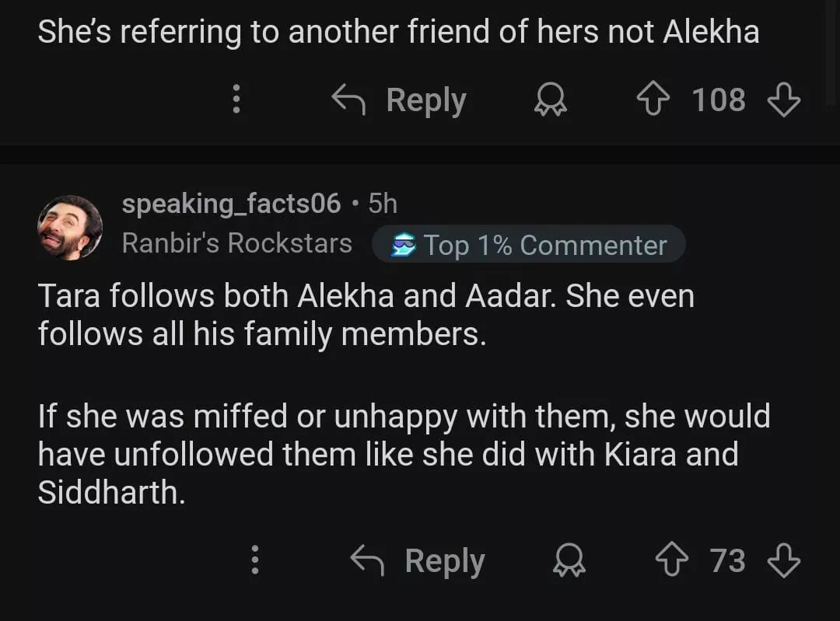Tap the "She's referring to another friend" comment text
The height and width of the screenshot is (621, 840).
[x=398, y=31]
